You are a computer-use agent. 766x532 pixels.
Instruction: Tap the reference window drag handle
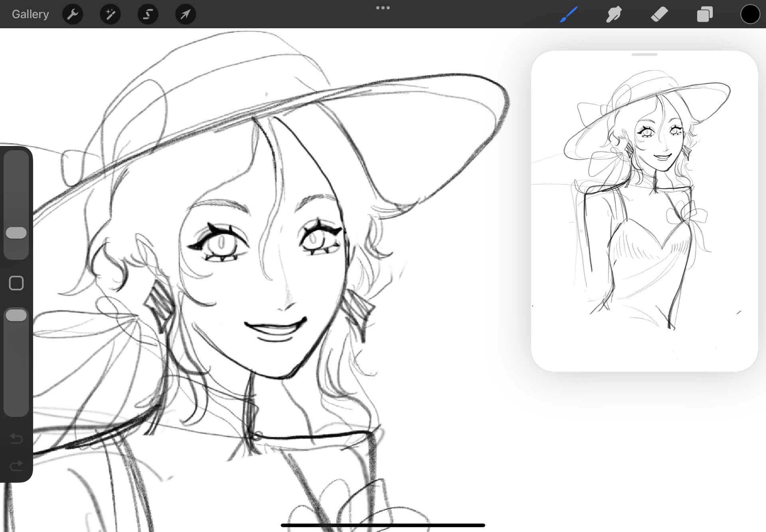pyautogui.click(x=644, y=55)
